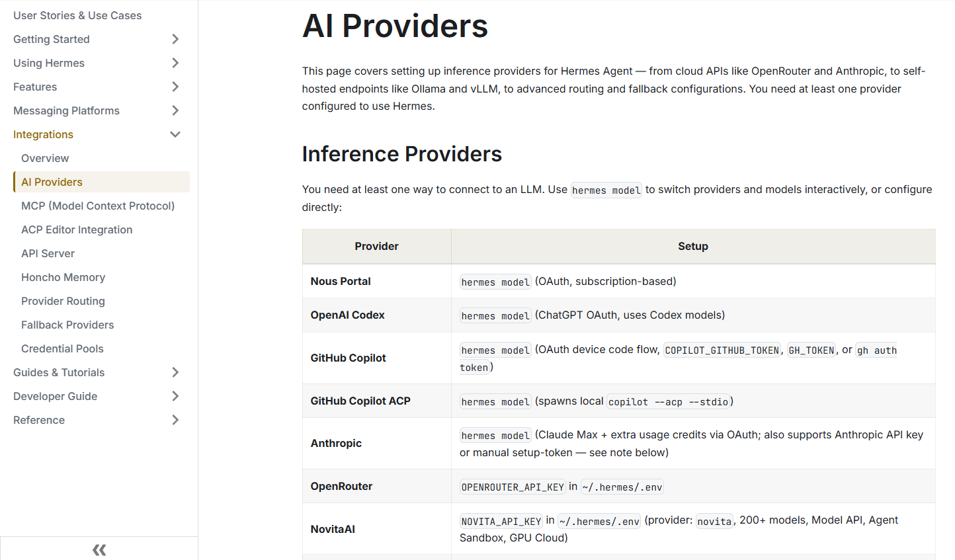
Task: Open the Getting Started sidebar link
Action: pyautogui.click(x=52, y=39)
